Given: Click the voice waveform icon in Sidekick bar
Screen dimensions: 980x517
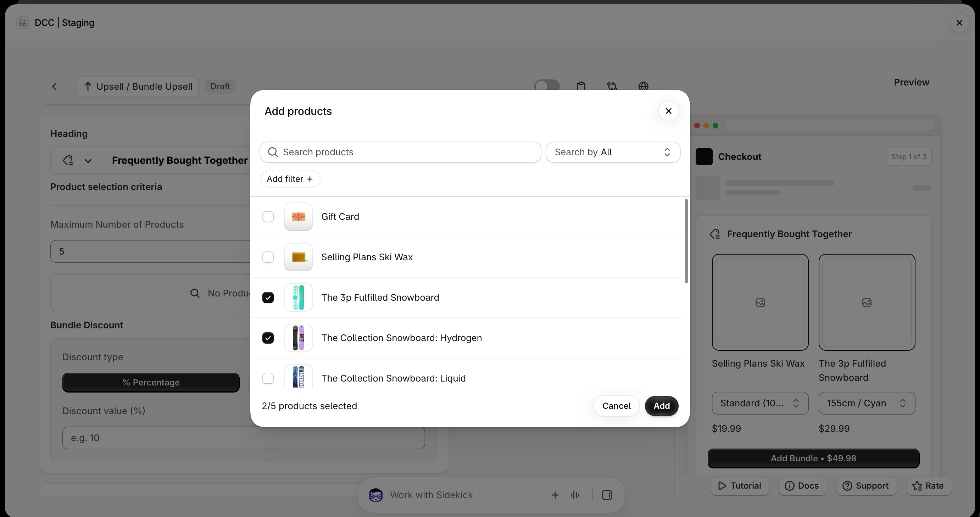Looking at the screenshot, I should coord(575,495).
